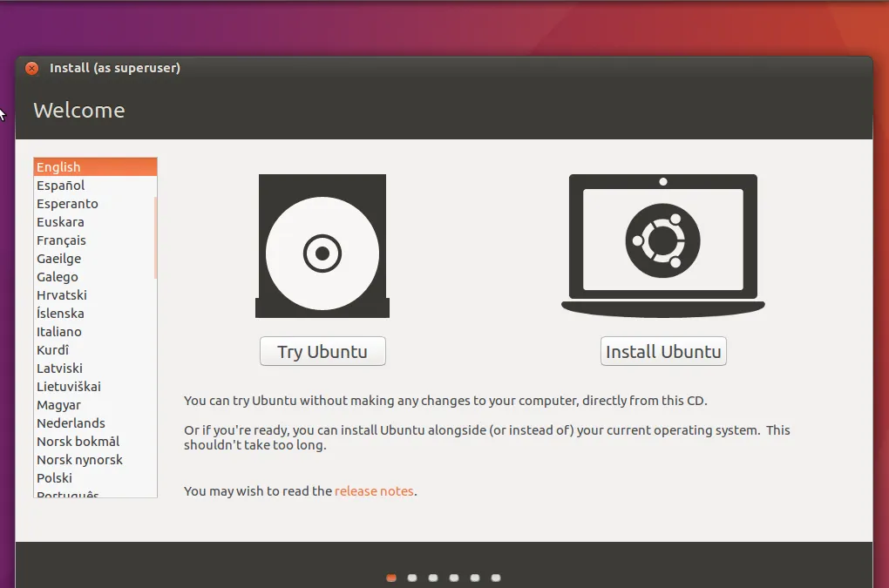Image resolution: width=889 pixels, height=588 pixels.
Task: Click the orange close icon on the installer window
Action: (x=31, y=67)
